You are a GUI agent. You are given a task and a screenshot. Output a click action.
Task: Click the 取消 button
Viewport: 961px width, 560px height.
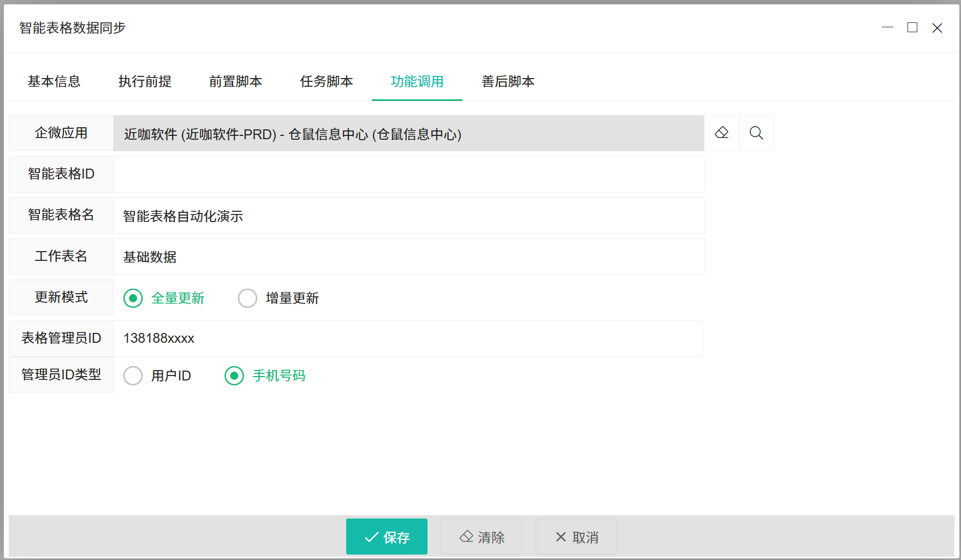pyautogui.click(x=576, y=537)
